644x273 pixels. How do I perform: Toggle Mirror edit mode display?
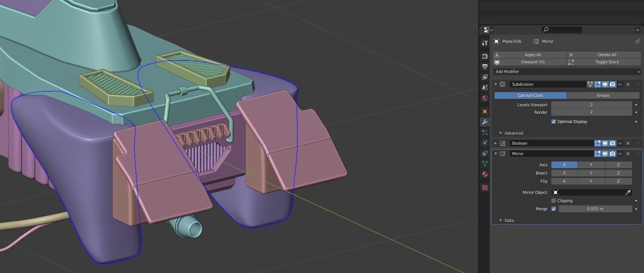pyautogui.click(x=598, y=154)
